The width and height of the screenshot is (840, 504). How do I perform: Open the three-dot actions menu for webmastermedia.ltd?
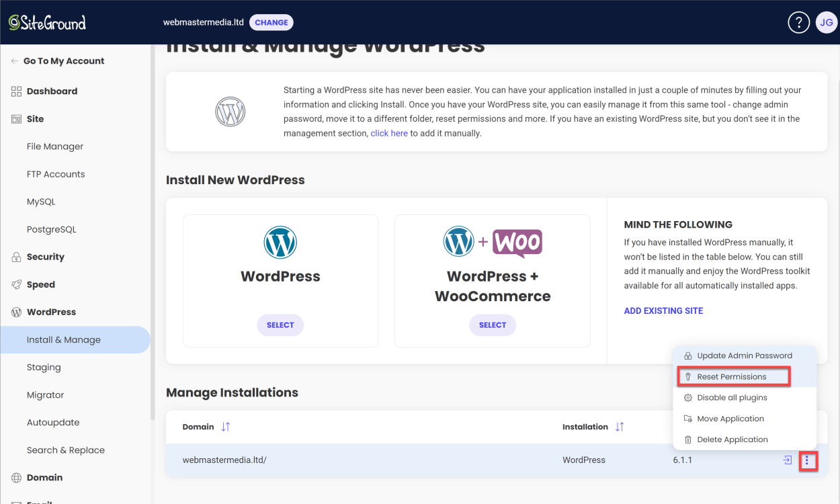(x=807, y=461)
